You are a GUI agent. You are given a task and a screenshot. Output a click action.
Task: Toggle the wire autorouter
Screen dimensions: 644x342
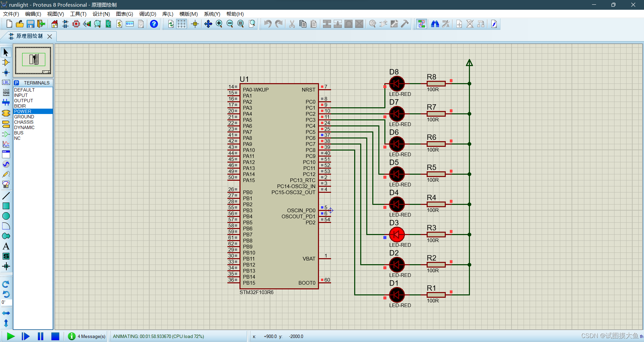tap(422, 24)
